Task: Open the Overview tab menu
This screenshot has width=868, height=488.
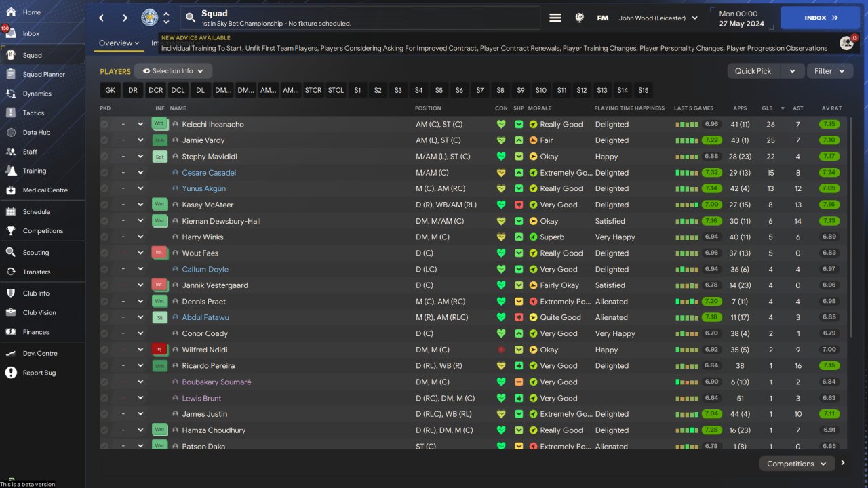Action: click(119, 43)
